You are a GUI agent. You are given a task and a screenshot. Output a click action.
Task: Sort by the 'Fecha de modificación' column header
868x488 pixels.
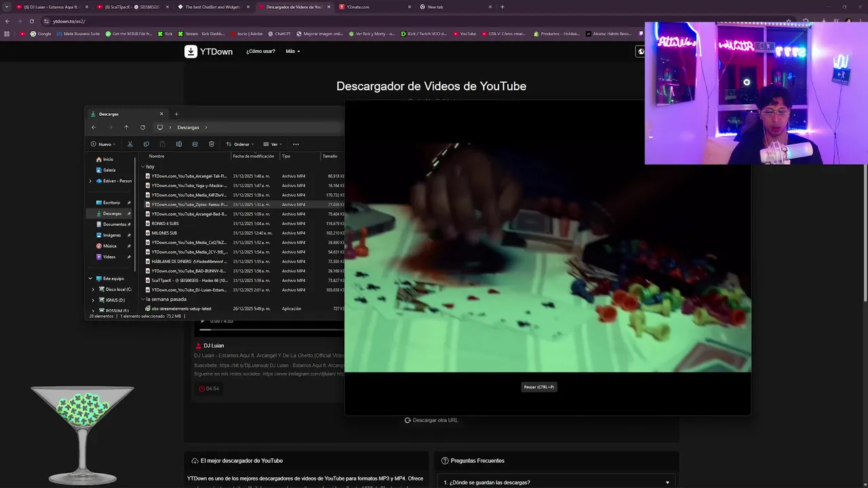pyautogui.click(x=254, y=157)
